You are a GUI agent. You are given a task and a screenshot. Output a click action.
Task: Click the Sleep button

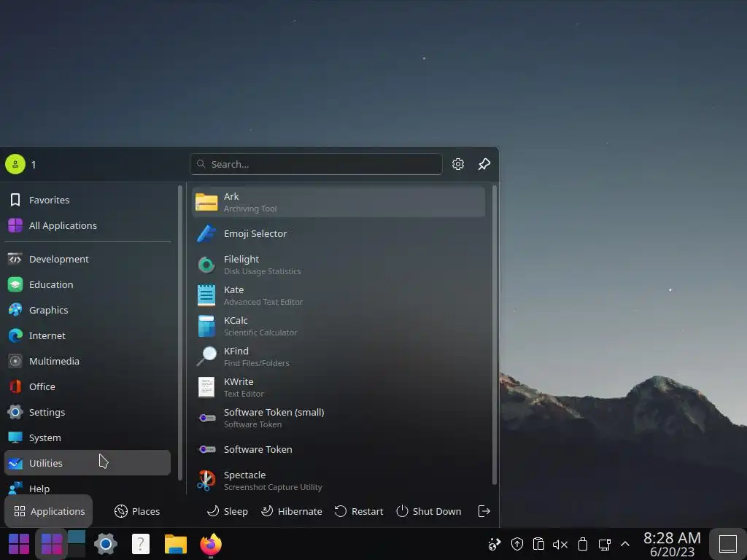pos(228,511)
